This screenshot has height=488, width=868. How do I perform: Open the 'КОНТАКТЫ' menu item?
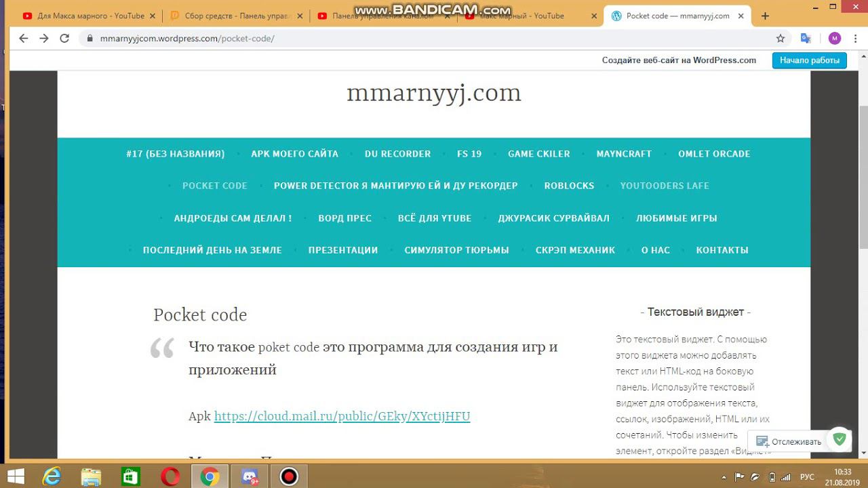click(x=722, y=250)
